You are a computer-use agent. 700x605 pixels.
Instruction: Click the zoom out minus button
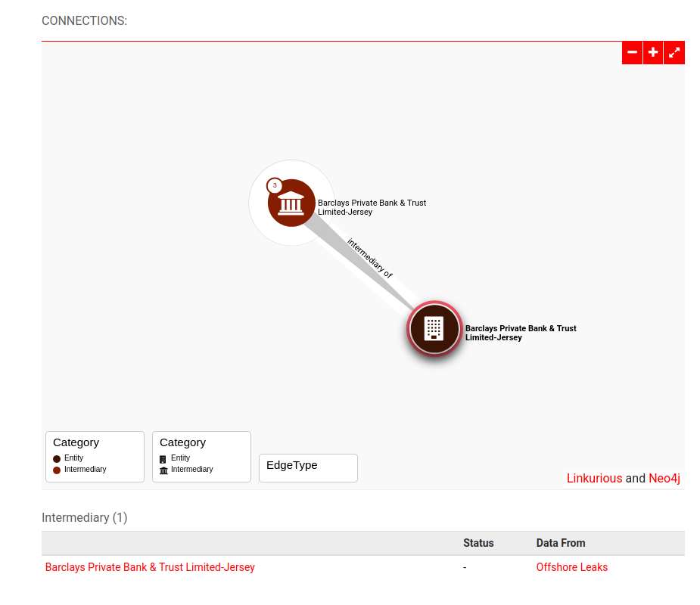632,53
